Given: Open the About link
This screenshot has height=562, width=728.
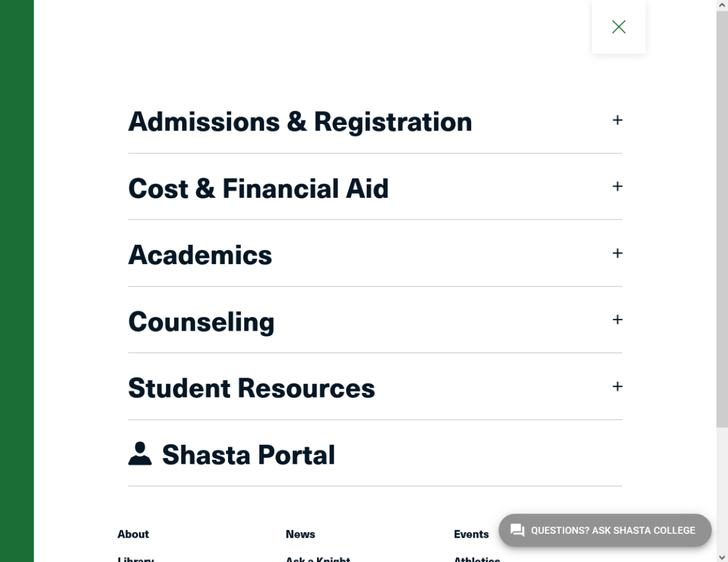Looking at the screenshot, I should (133, 534).
